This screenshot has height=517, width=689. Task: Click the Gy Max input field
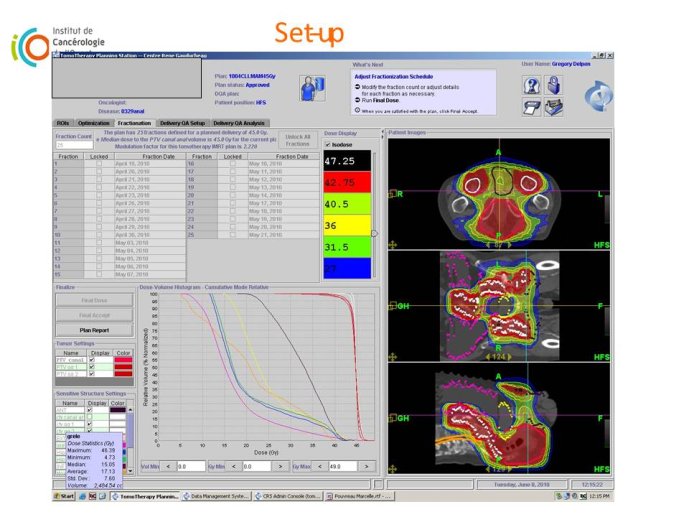pos(343,466)
